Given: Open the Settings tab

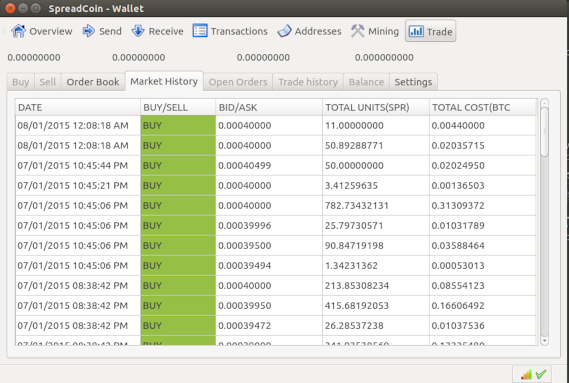Looking at the screenshot, I should point(413,82).
